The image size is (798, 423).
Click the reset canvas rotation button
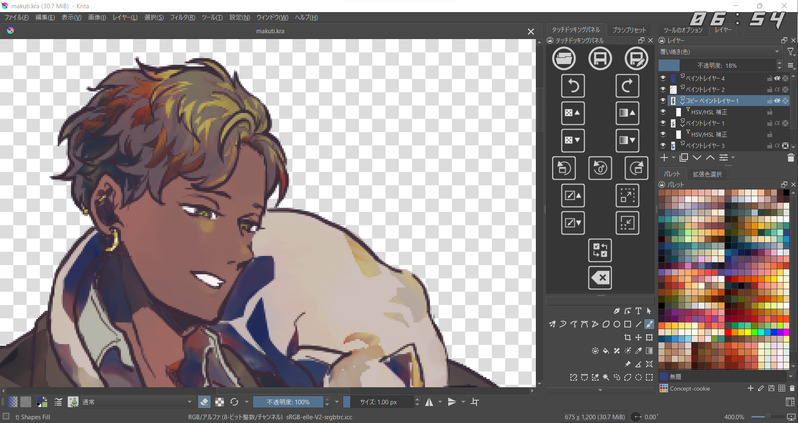point(600,168)
